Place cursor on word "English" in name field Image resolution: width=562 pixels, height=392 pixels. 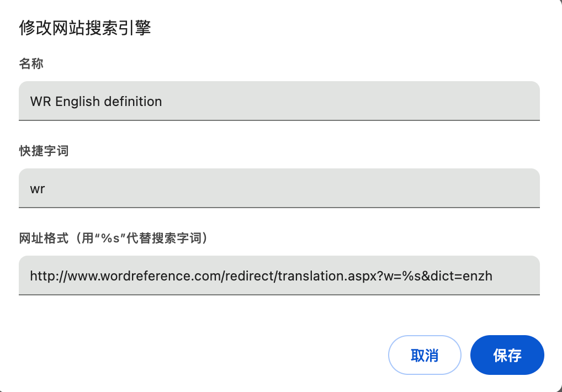coord(77,102)
